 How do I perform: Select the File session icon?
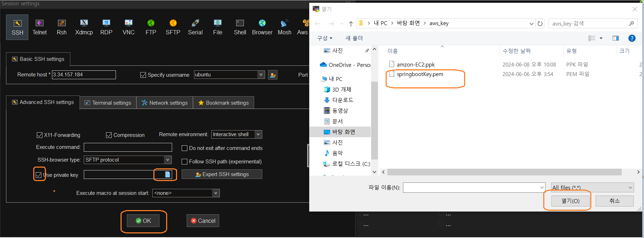pos(218,27)
